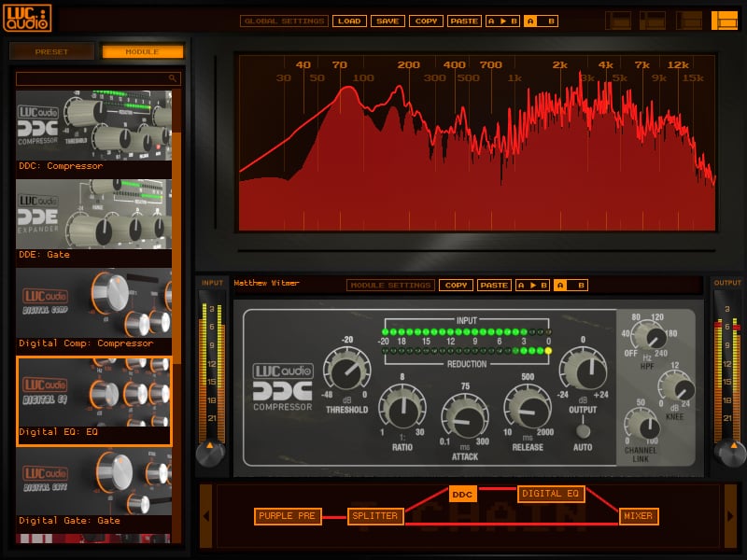Toggle the compressor AUTO button

click(x=584, y=430)
